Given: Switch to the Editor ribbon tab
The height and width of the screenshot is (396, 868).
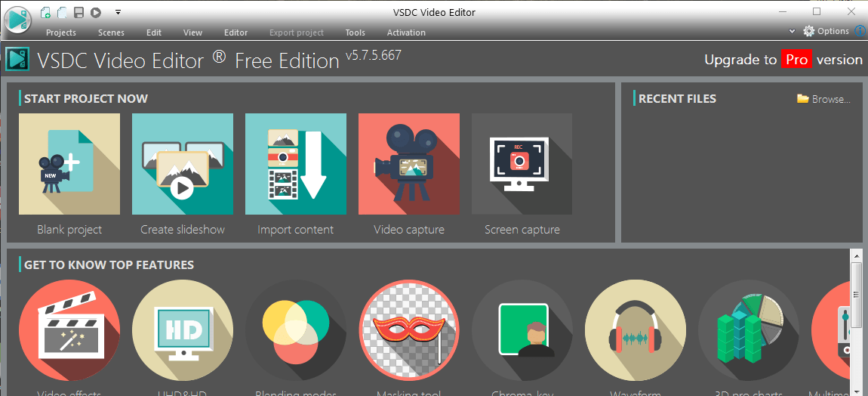Looking at the screenshot, I should pos(235,32).
